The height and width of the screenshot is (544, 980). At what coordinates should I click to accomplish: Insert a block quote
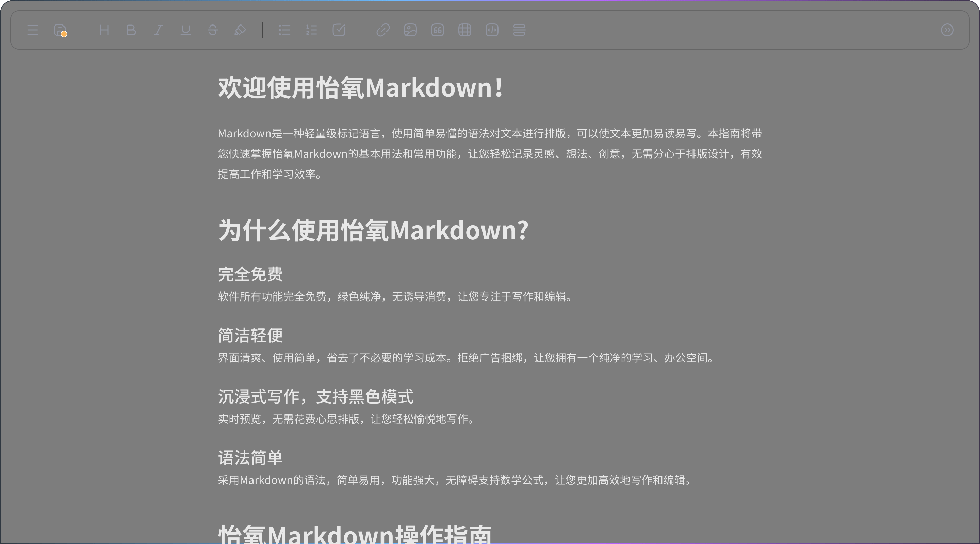tap(438, 30)
